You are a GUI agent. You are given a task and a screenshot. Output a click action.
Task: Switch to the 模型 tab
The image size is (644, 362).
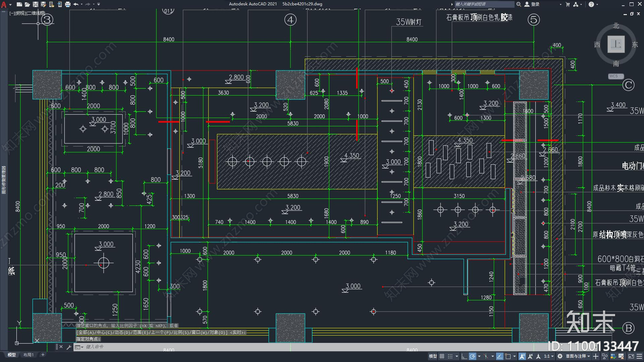12,355
